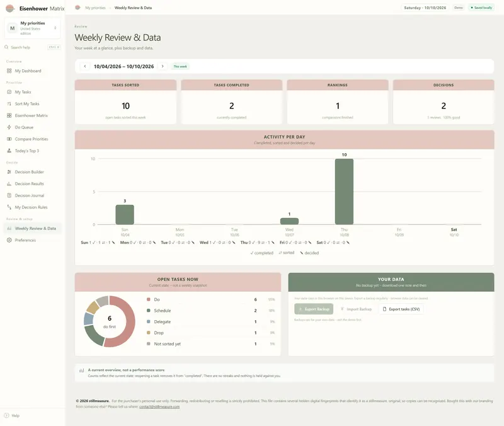This screenshot has width=504, height=426.
Task: Click the Export Backup button
Action: coord(314,309)
